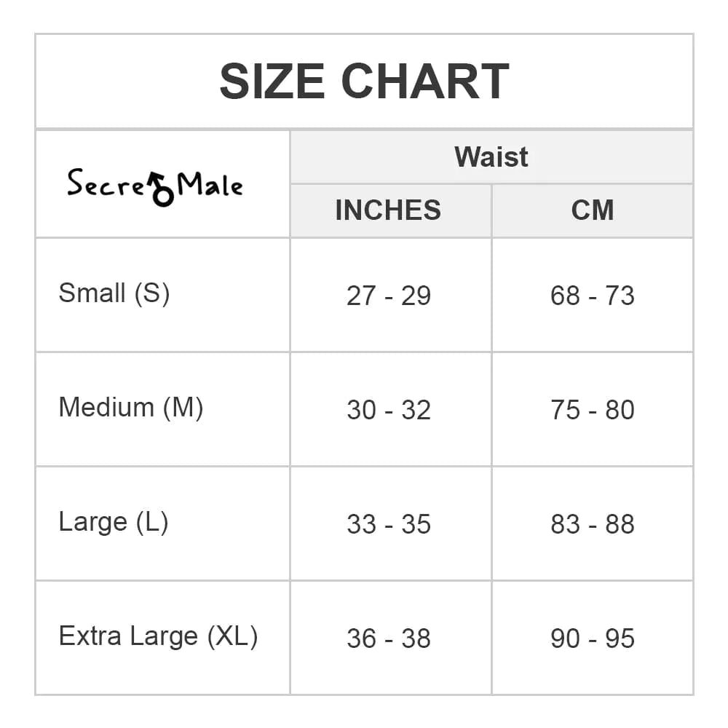This screenshot has height=728, width=728.
Task: Select the Large (L) row label
Action: [114, 522]
